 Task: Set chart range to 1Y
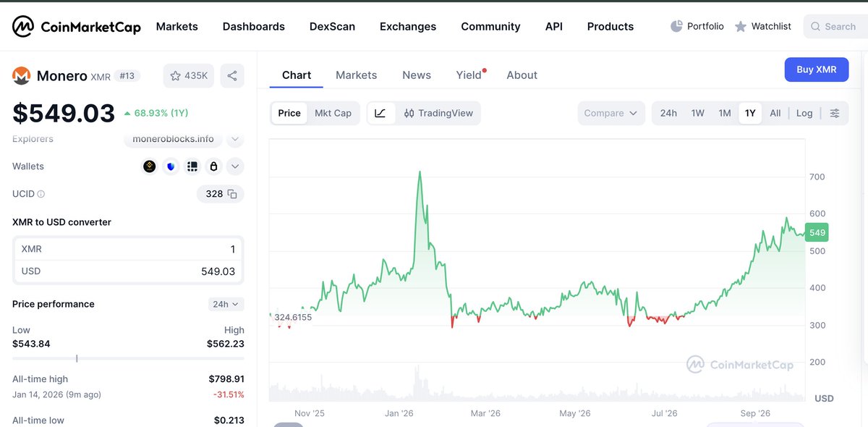[750, 113]
